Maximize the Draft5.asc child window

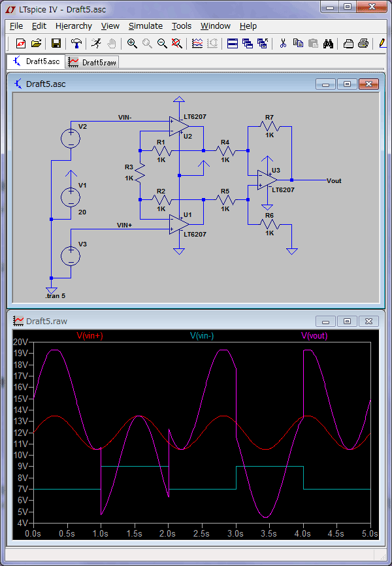pyautogui.click(x=347, y=84)
